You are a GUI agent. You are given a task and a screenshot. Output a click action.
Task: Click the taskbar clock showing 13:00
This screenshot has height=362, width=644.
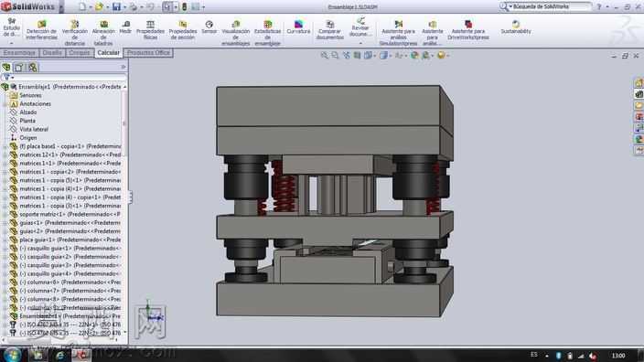click(x=618, y=356)
